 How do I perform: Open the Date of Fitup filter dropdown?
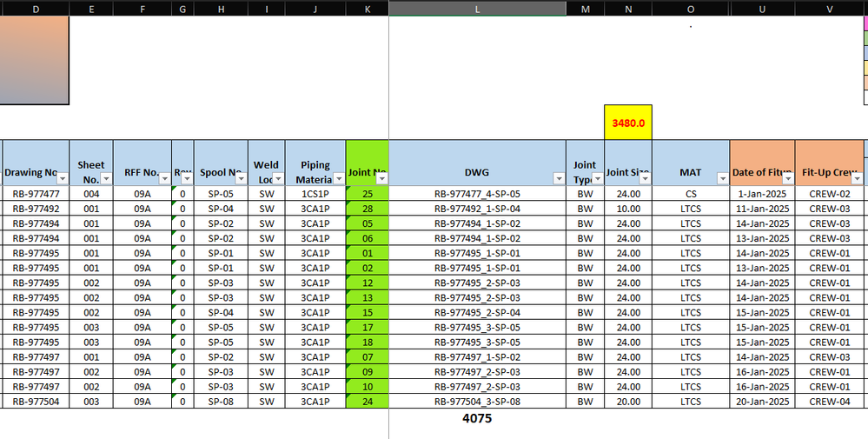[x=788, y=179]
